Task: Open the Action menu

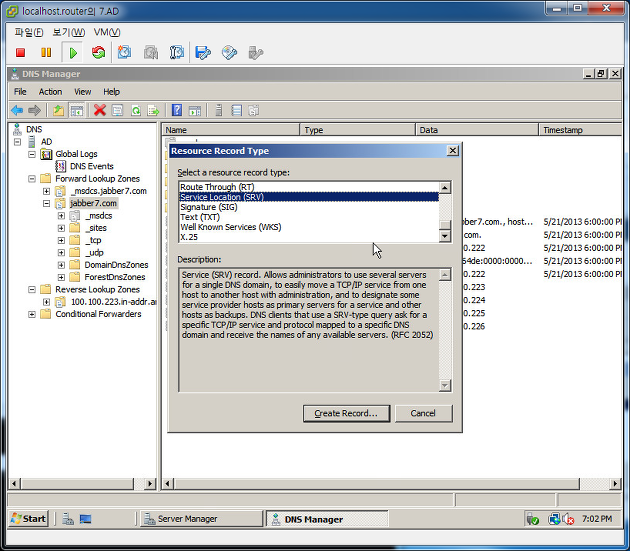Action: 50,92
